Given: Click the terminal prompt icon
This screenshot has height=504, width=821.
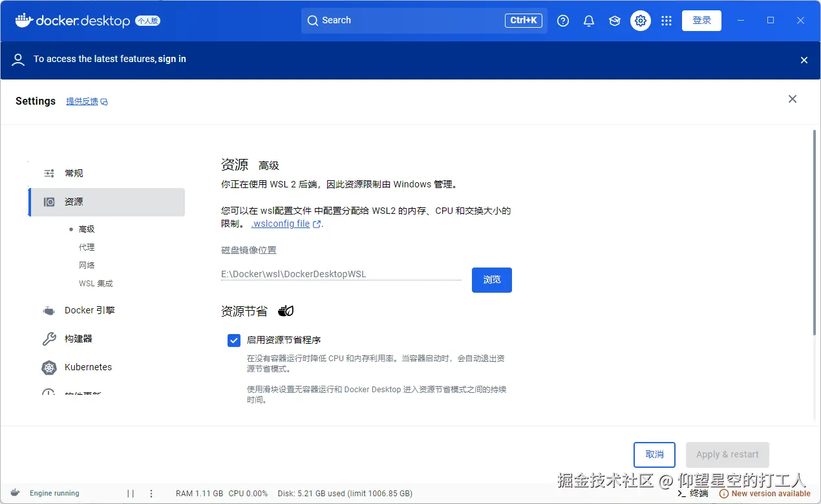Looking at the screenshot, I should click(681, 494).
